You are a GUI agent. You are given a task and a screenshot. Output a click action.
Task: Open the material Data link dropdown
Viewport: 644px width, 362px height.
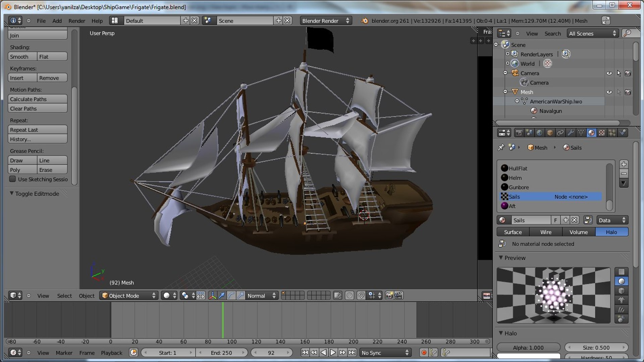[x=612, y=220]
